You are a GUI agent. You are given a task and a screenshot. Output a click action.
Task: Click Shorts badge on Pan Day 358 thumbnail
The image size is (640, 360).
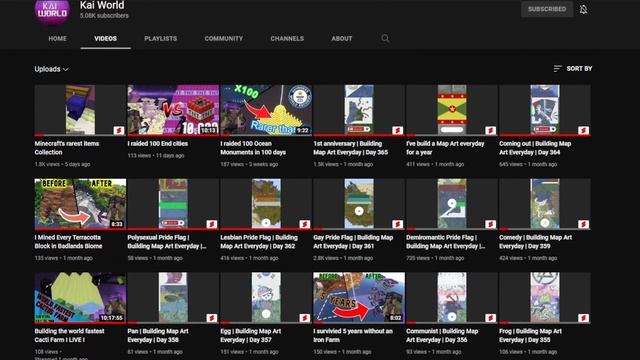point(211,318)
